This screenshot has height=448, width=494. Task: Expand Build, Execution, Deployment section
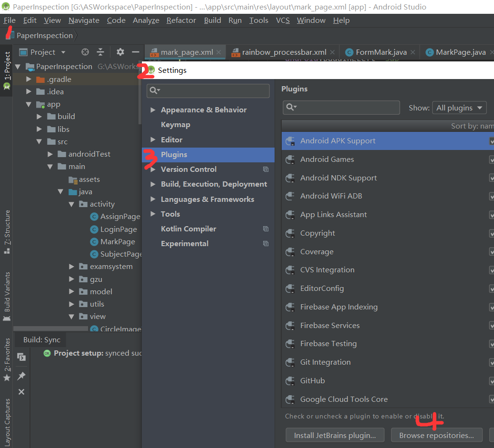(153, 184)
